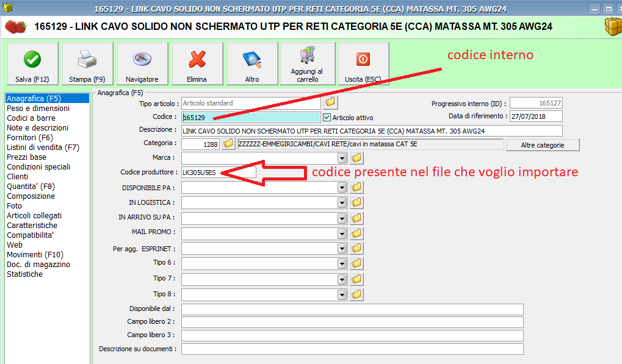Screen dimensions: 622x364
Task: Open Prezzi base section
Action: click(x=27, y=157)
